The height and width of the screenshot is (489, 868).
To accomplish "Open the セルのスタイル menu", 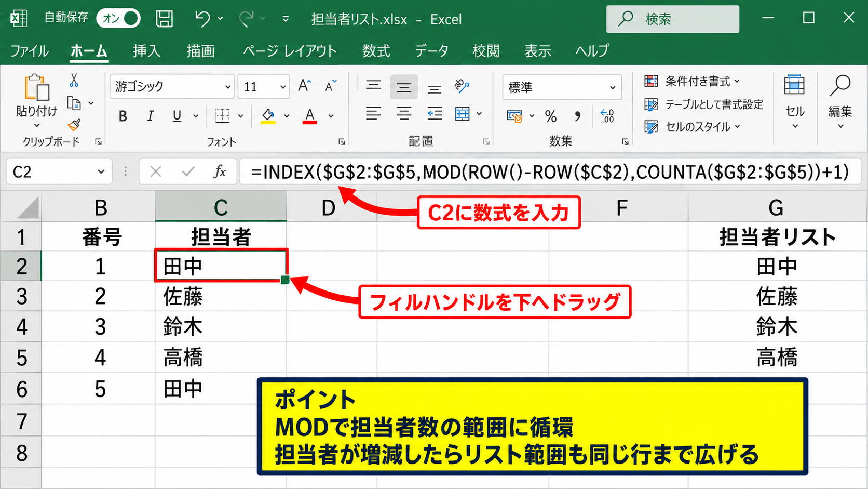I will click(x=692, y=127).
